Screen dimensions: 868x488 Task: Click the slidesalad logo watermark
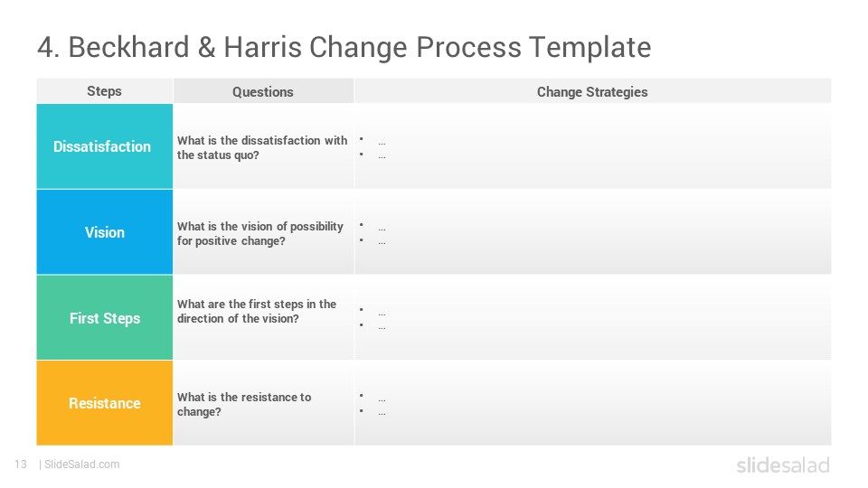[783, 465]
